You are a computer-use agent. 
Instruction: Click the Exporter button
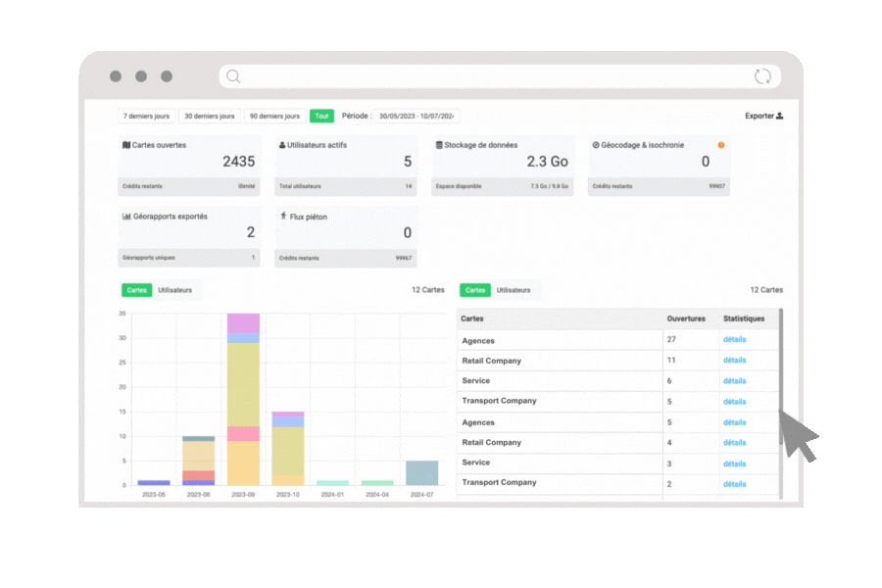[763, 116]
